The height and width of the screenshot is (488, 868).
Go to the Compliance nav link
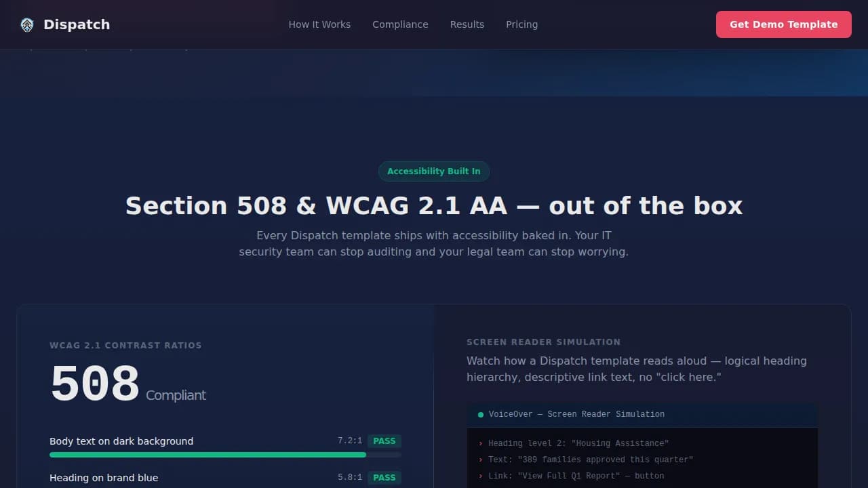click(x=400, y=24)
